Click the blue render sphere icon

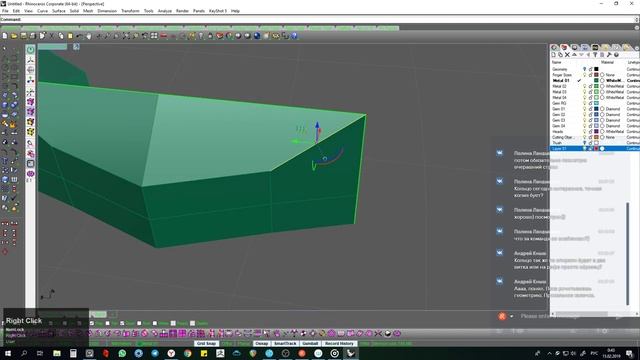257,36
